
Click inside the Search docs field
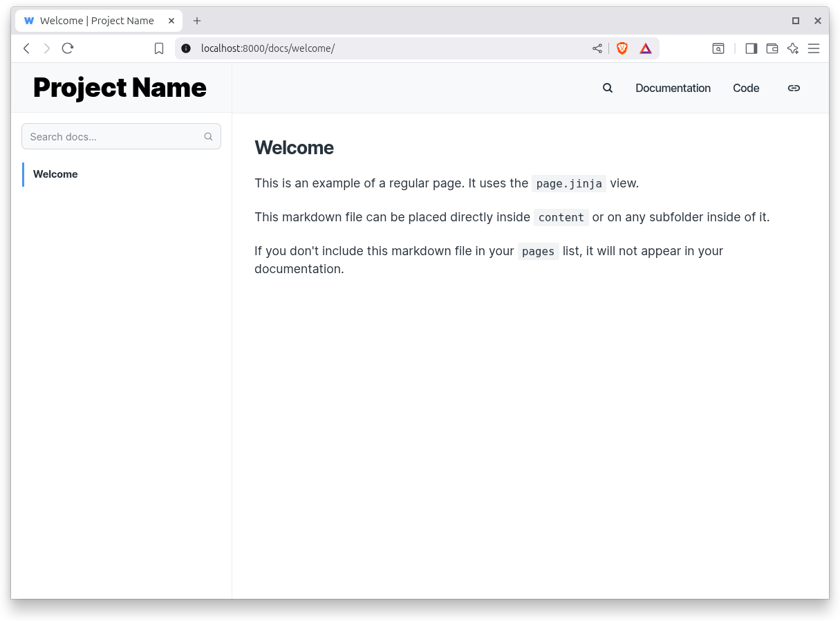pyautogui.click(x=111, y=136)
